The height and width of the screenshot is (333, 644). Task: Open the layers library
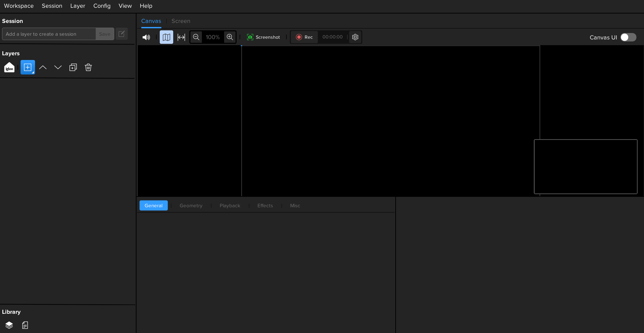click(9, 325)
